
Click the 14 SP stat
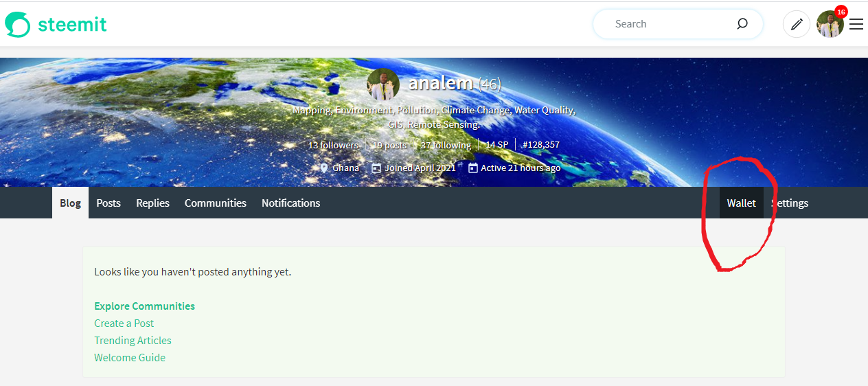497,145
